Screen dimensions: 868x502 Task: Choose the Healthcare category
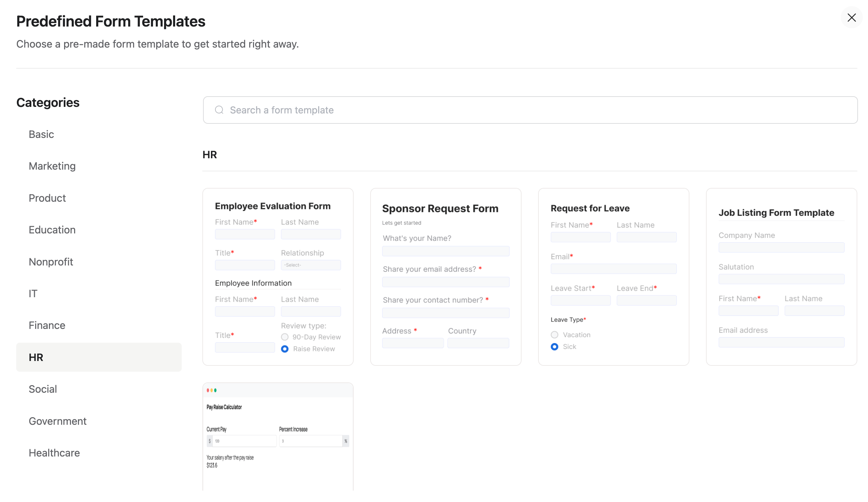[x=54, y=453]
